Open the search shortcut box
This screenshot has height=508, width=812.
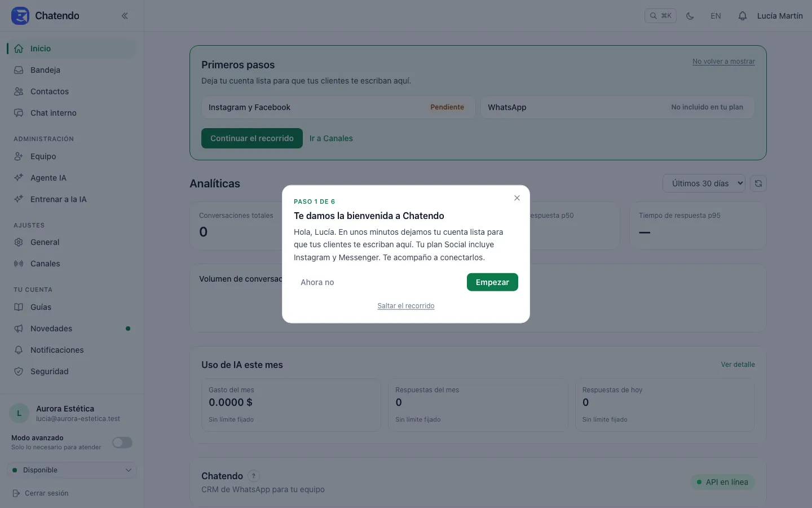tap(660, 16)
